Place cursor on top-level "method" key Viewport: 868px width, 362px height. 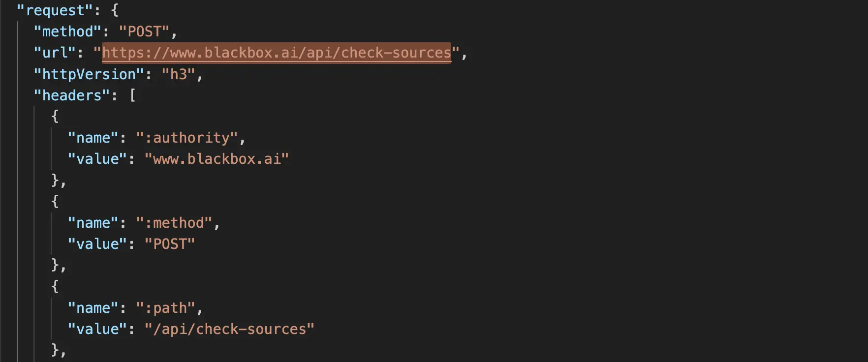coord(67,31)
